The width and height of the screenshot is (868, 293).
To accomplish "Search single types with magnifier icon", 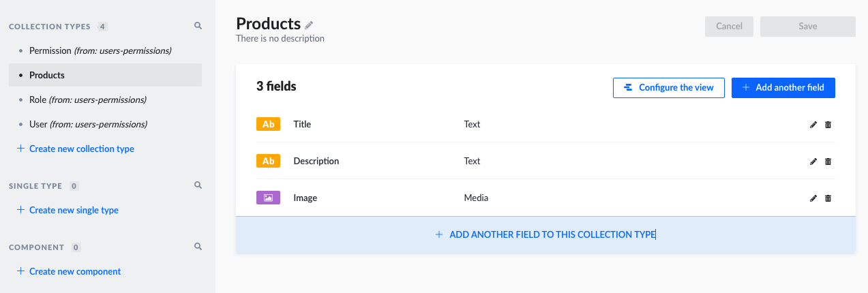I will point(198,185).
